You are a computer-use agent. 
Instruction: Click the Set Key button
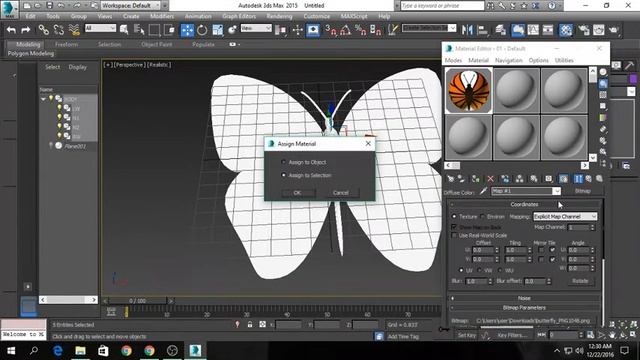click(x=467, y=335)
